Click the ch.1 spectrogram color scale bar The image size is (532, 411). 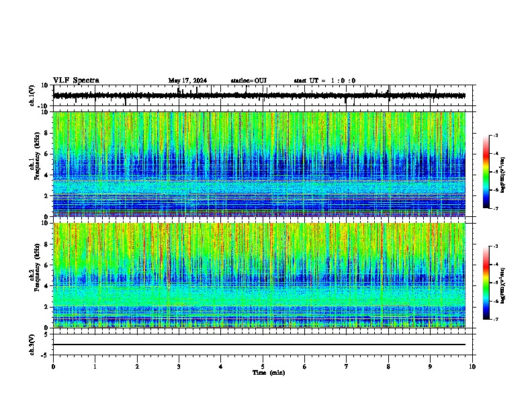pos(486,172)
